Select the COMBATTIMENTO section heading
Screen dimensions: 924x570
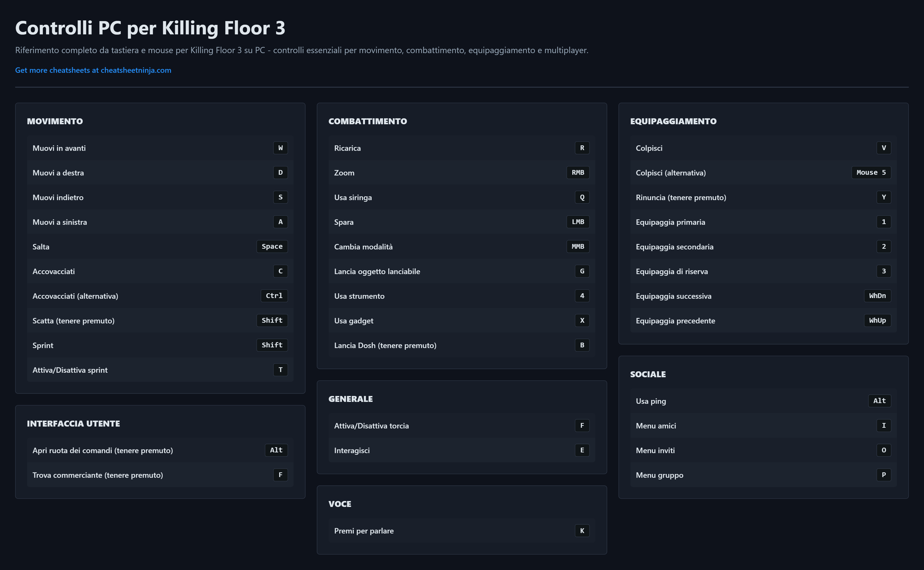click(368, 121)
